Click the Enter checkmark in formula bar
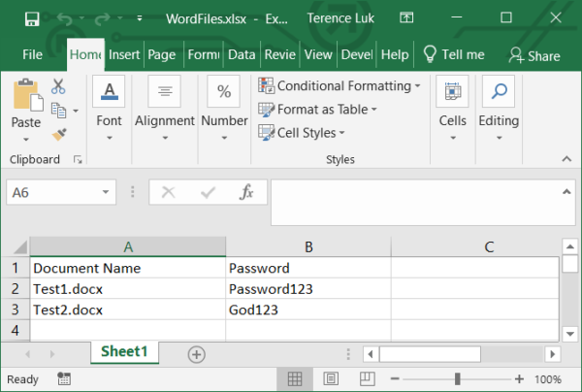This screenshot has width=582, height=392. pyautogui.click(x=208, y=192)
